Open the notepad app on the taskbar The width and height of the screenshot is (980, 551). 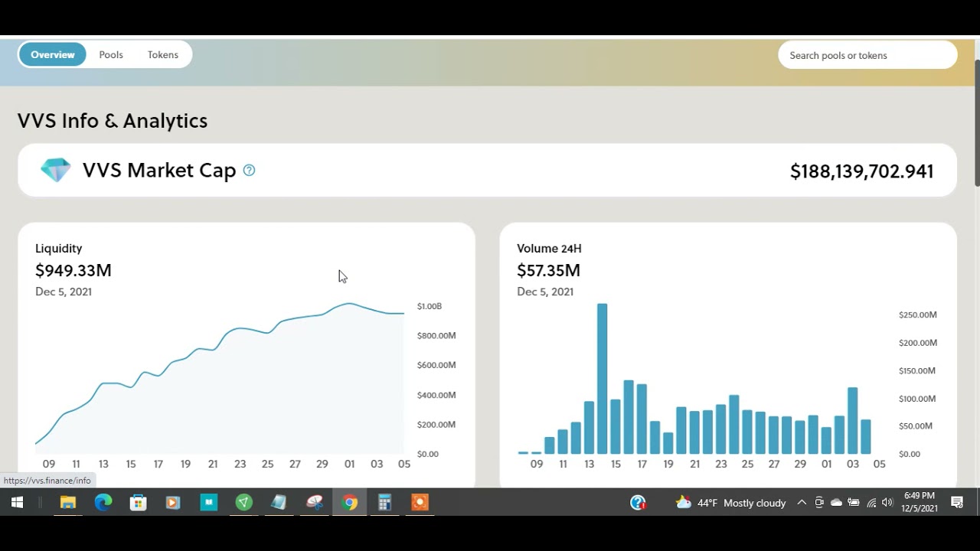click(x=279, y=503)
